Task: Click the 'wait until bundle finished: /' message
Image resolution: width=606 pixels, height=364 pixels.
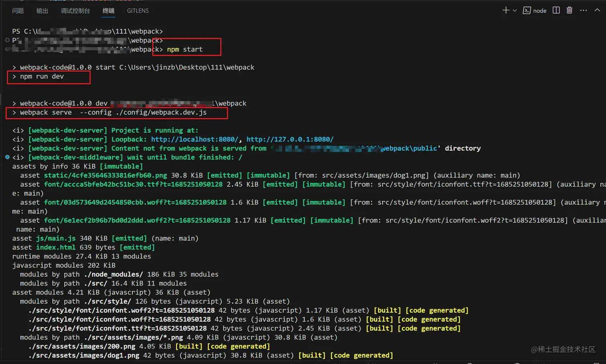Action: point(185,157)
